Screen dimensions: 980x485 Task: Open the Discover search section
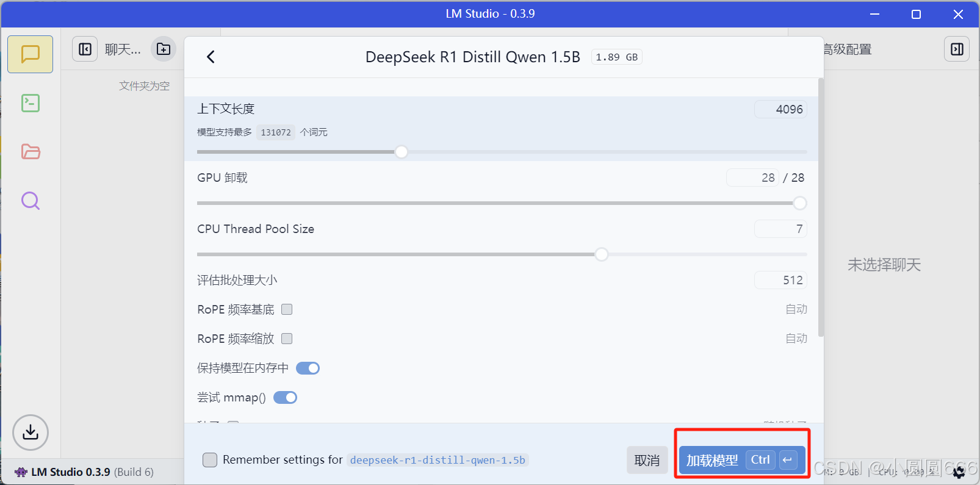31,201
